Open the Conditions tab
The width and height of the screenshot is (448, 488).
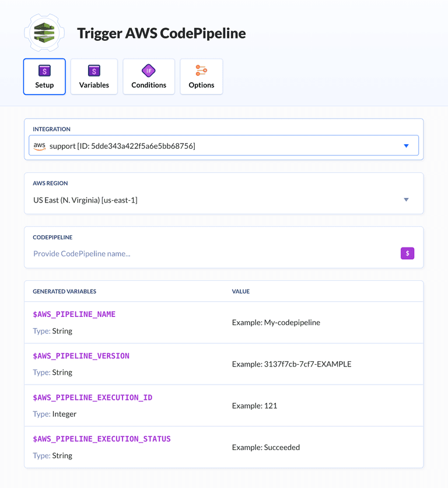148,76
